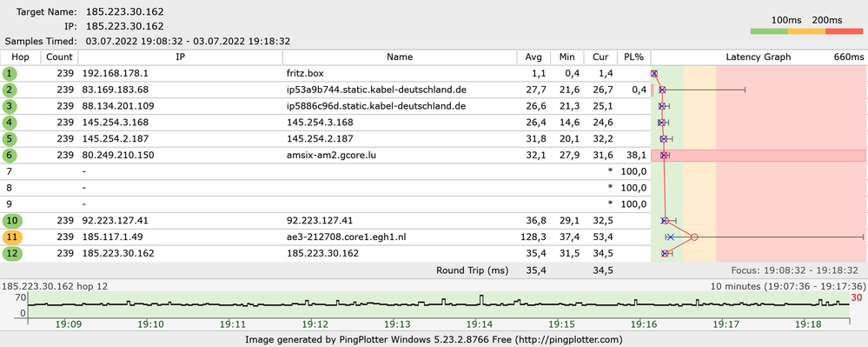Screen dimensions: 868x347
Task: Click the 128,3 average latency value
Action: [534, 237]
